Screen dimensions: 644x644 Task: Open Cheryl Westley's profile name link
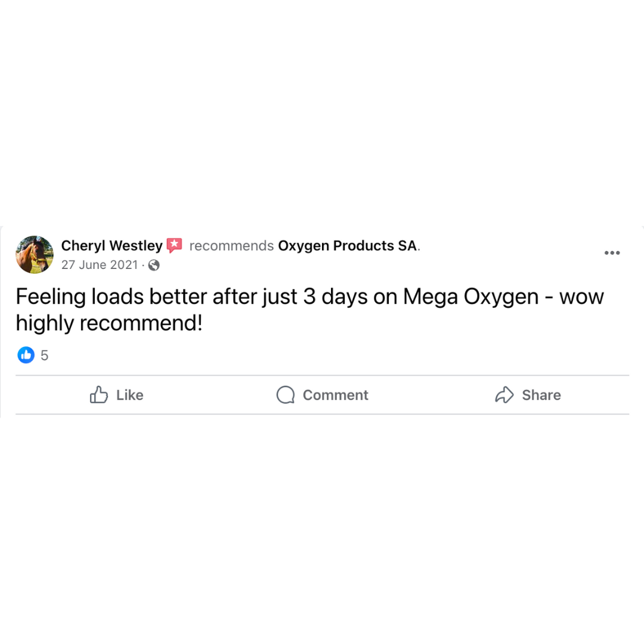tap(112, 245)
